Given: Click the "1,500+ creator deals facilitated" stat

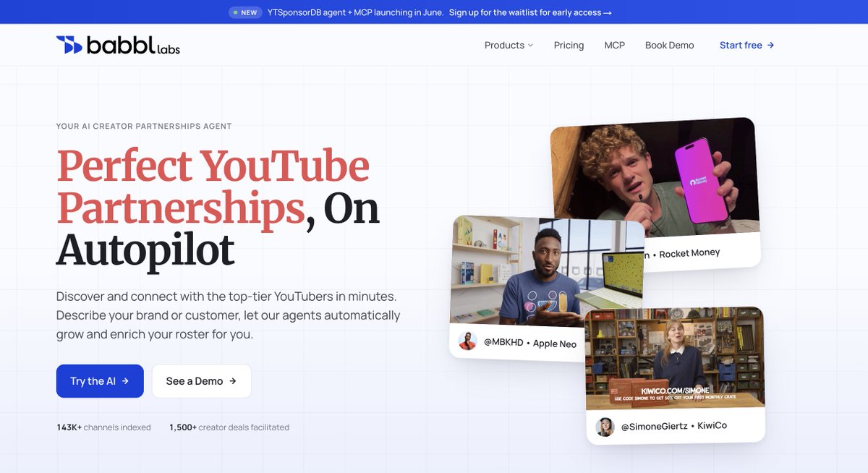Looking at the screenshot, I should [229, 427].
